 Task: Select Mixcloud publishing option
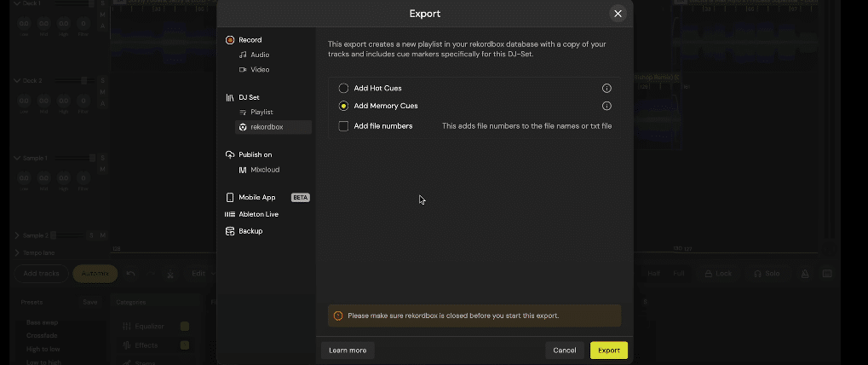click(x=264, y=170)
